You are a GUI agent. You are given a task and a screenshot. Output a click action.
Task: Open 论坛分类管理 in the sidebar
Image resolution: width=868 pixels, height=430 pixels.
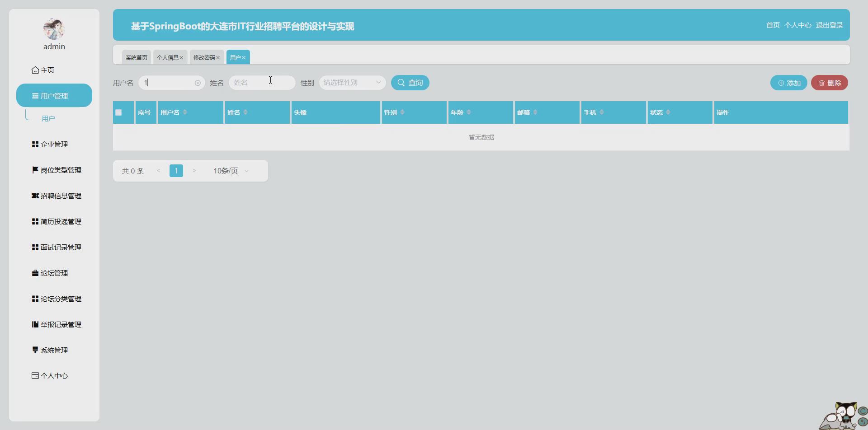[x=54, y=299]
